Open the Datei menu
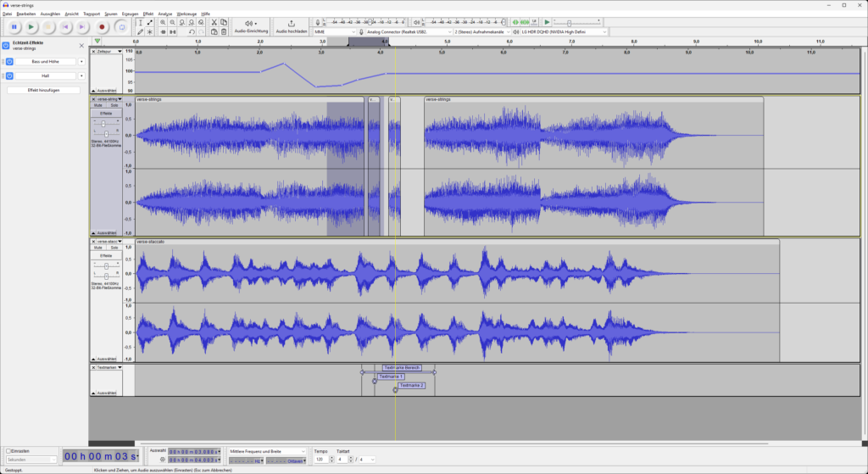 tap(7, 14)
